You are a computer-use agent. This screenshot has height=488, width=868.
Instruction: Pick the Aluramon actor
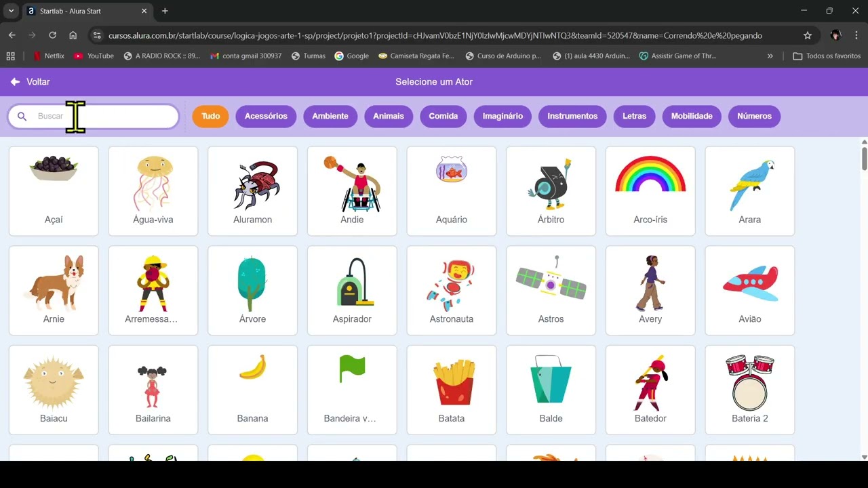coord(252,191)
